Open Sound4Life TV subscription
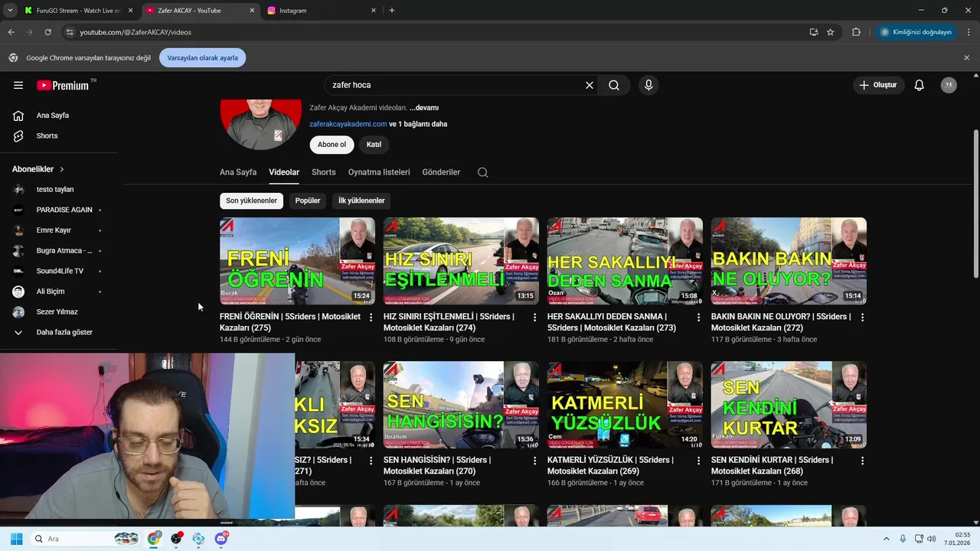Image resolution: width=980 pixels, height=551 pixels. (x=58, y=271)
